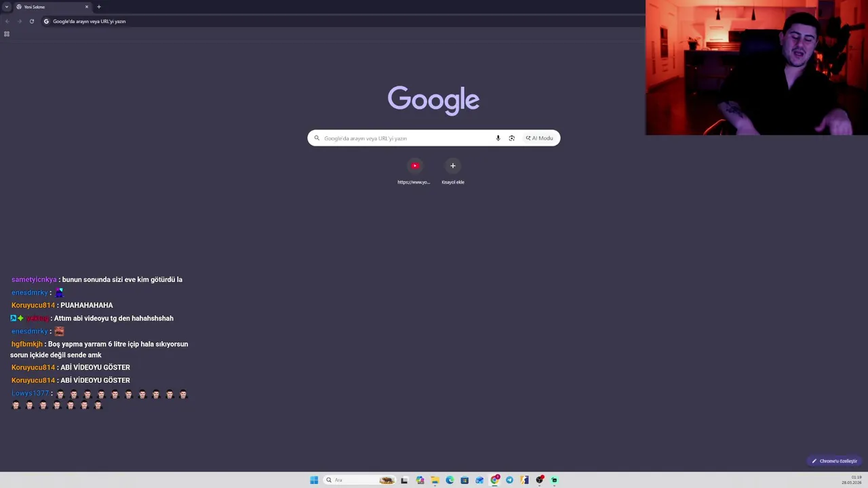Open File Explorer folder on taskbar
868x488 pixels.
coord(435,480)
